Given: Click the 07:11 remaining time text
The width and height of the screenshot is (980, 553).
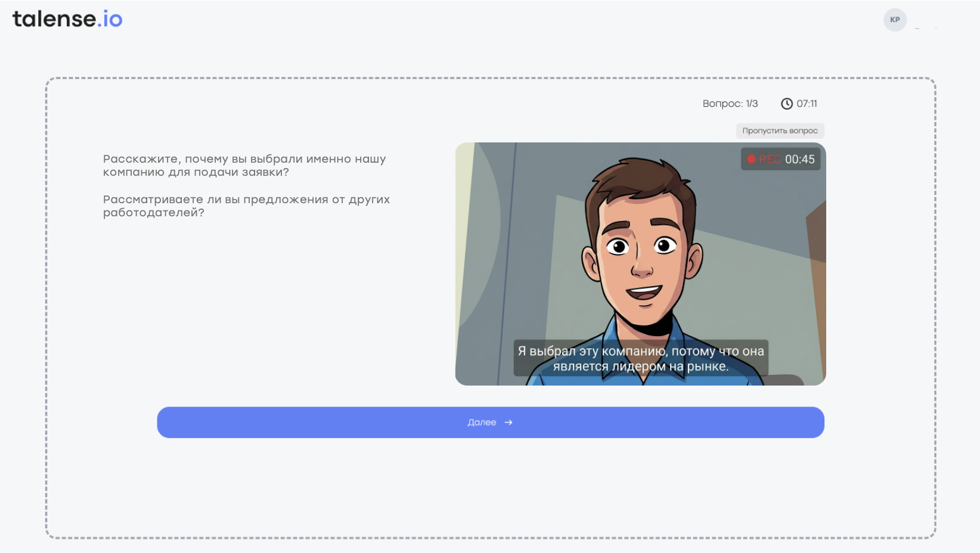Looking at the screenshot, I should pos(807,104).
